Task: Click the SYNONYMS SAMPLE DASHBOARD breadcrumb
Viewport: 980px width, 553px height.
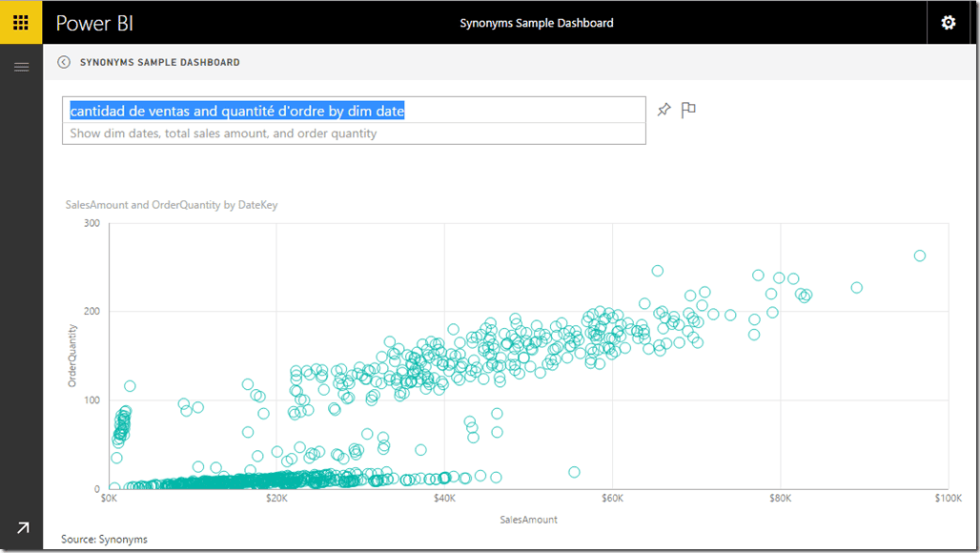Action: click(158, 61)
